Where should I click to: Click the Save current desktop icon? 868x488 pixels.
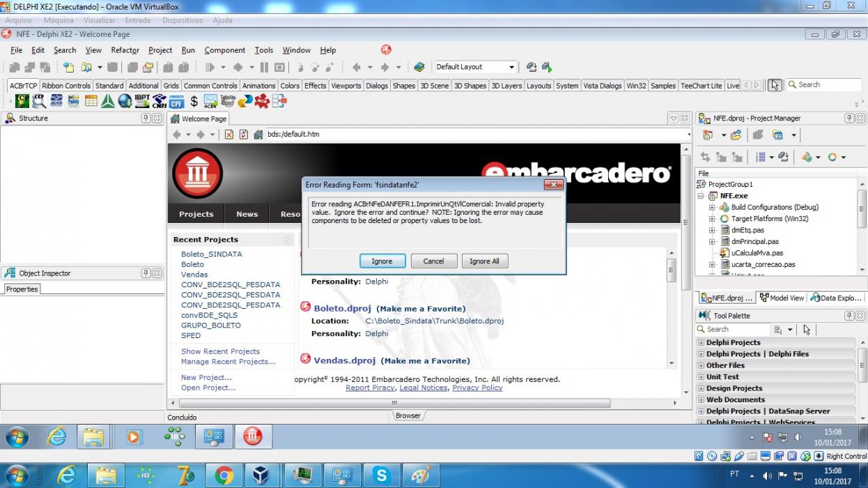[532, 68]
